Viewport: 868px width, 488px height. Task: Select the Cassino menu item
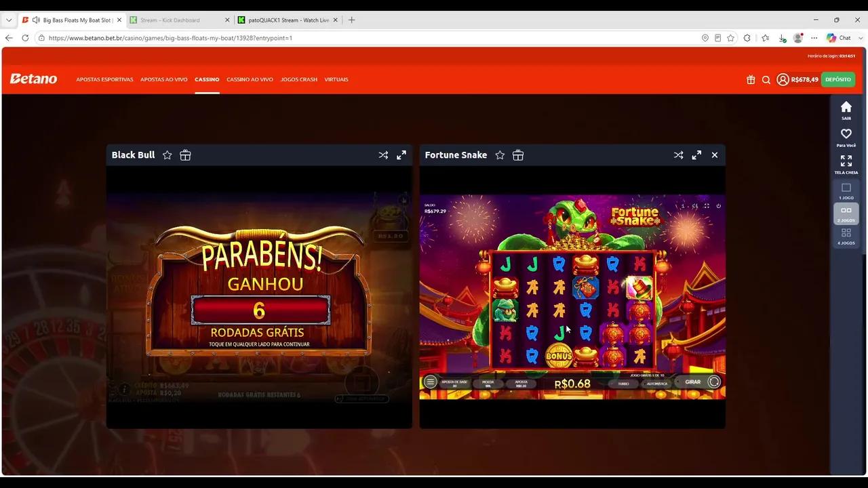pos(207,79)
